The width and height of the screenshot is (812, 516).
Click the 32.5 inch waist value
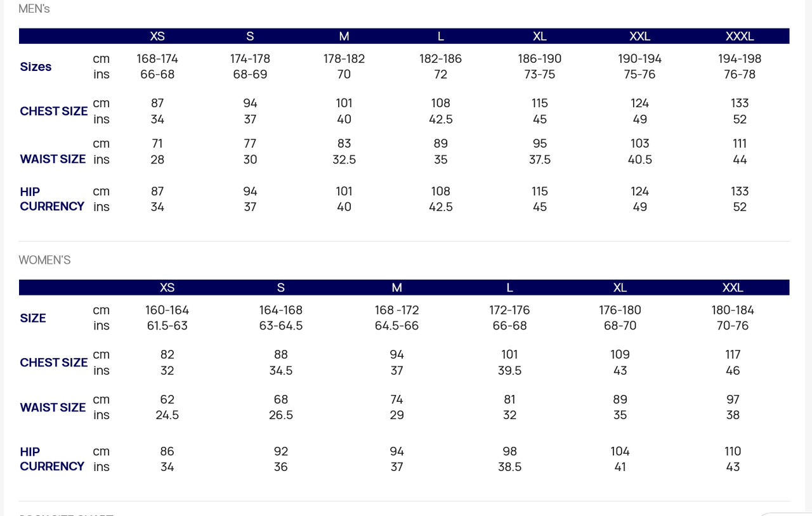coord(344,160)
